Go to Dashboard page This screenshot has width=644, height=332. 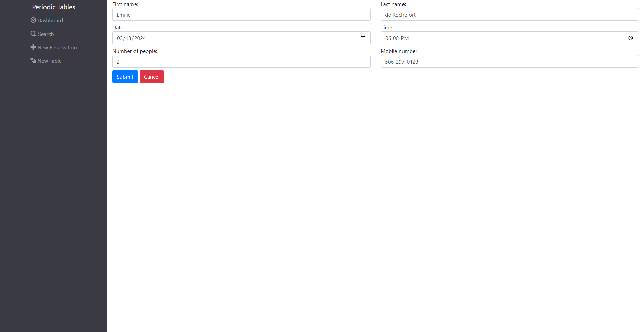coord(47,20)
